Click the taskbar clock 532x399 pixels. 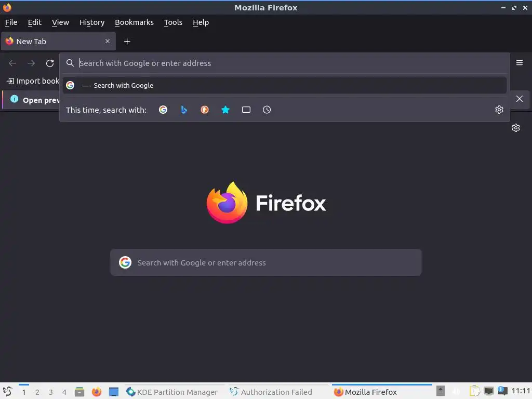[521, 391]
